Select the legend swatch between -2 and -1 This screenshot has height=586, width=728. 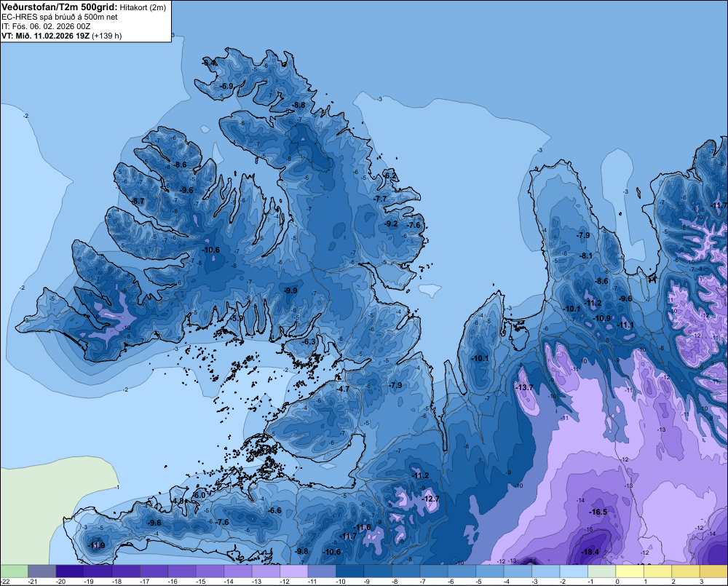click(574, 571)
